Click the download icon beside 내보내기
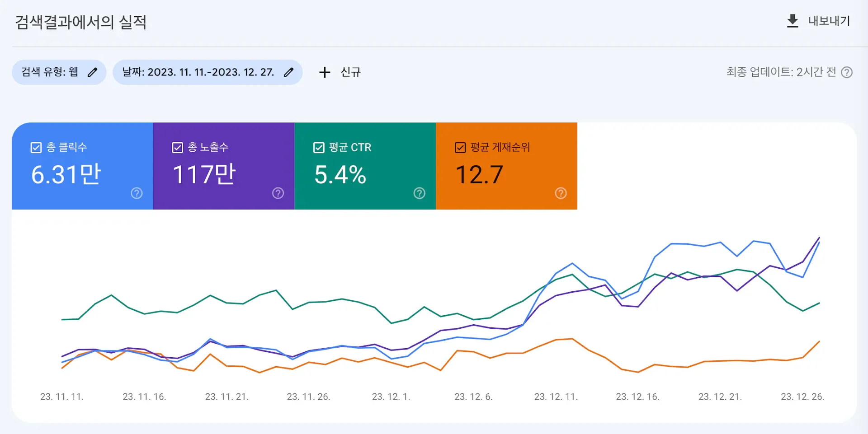The image size is (868, 434). click(x=792, y=20)
